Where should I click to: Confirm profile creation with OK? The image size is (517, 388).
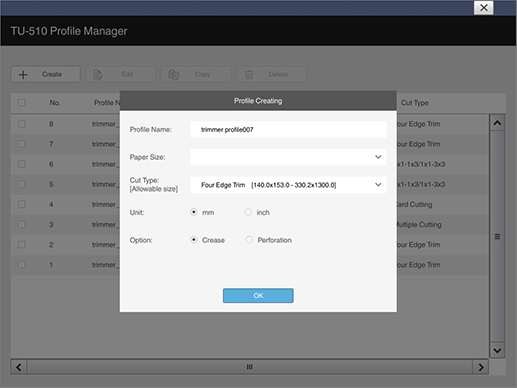click(x=258, y=296)
